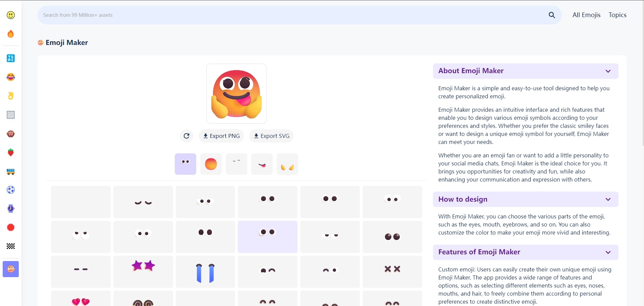644x306 pixels.
Task: Select the laughing face category icon
Action: click(11, 77)
